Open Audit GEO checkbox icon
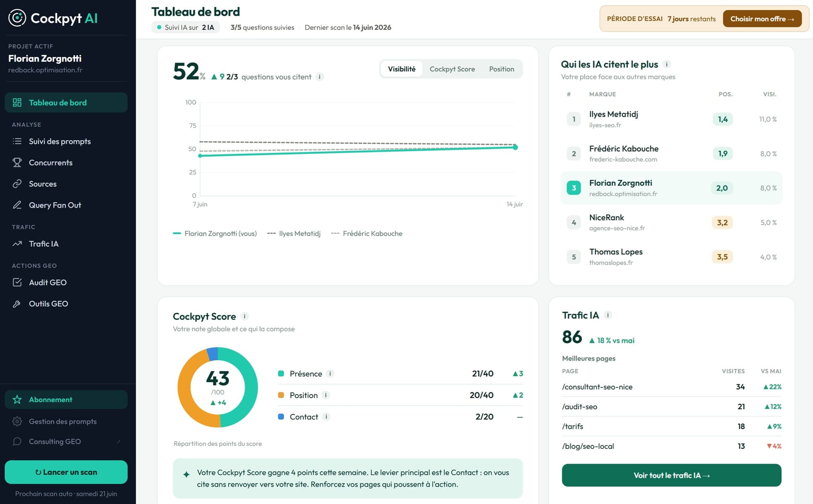The width and height of the screenshot is (813, 504). pyautogui.click(x=17, y=282)
